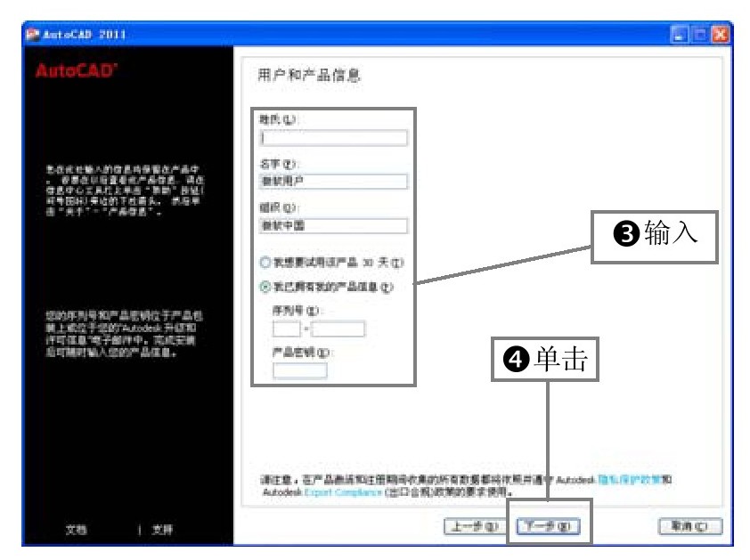Click the last name (姓氏) input field

tap(333, 138)
